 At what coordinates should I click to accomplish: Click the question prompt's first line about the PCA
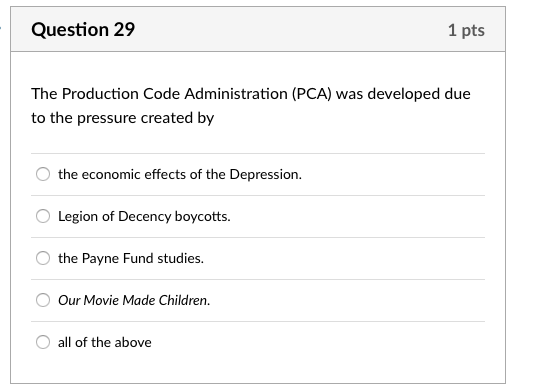pyautogui.click(x=251, y=94)
